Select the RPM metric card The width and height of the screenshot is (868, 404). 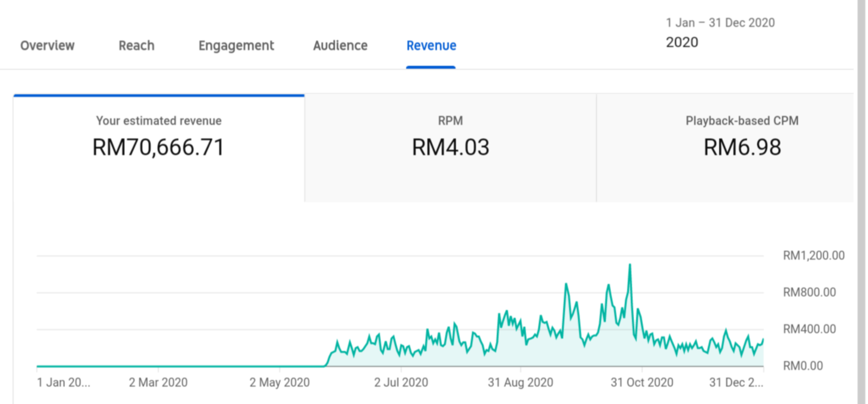tap(451, 148)
